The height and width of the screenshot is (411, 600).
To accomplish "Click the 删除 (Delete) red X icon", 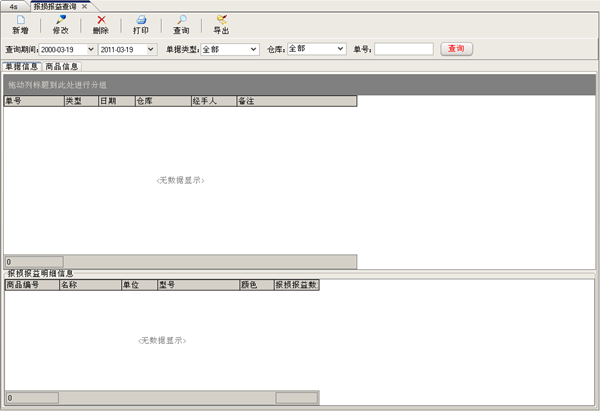I will 101,20.
